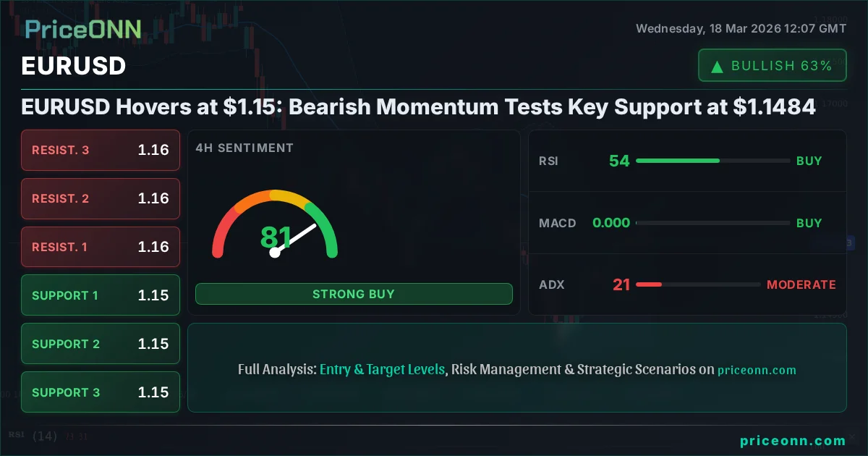868x456 pixels.
Task: Select the SUPPORT 2 level box
Action: coord(101,344)
